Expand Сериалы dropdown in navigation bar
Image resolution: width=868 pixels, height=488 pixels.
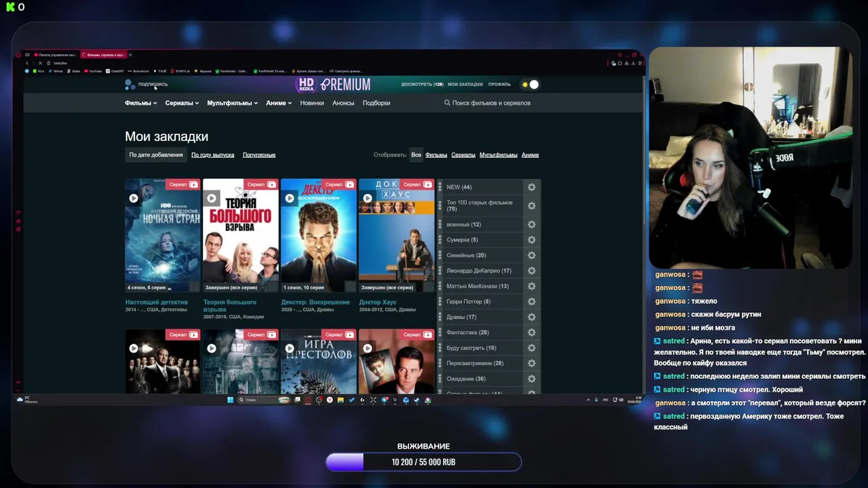click(x=182, y=103)
